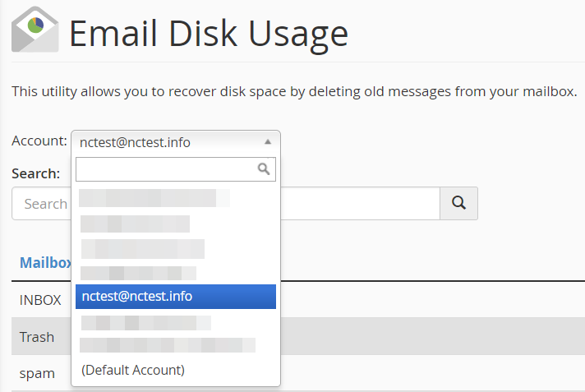Click the Account combo box showing nctest@nctest.info

click(176, 142)
